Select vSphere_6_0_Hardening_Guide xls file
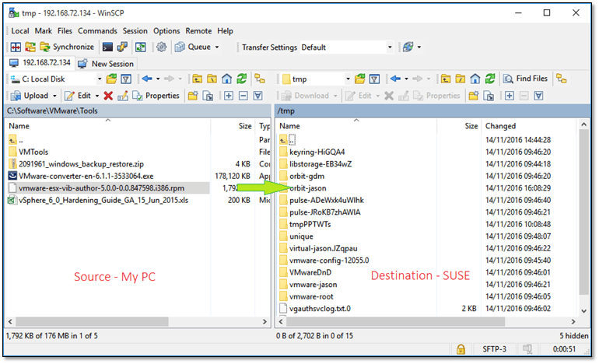Image resolution: width=599 pixels, height=364 pixels. [x=103, y=200]
